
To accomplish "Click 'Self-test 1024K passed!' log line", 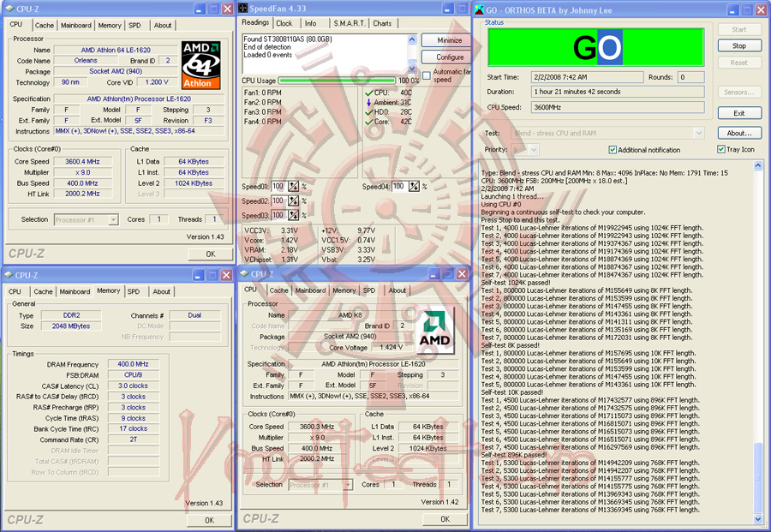I will click(516, 283).
